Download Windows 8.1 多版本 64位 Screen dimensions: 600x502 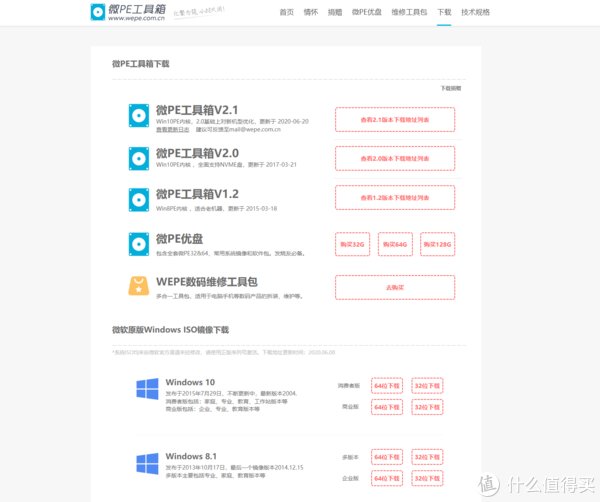(x=387, y=457)
